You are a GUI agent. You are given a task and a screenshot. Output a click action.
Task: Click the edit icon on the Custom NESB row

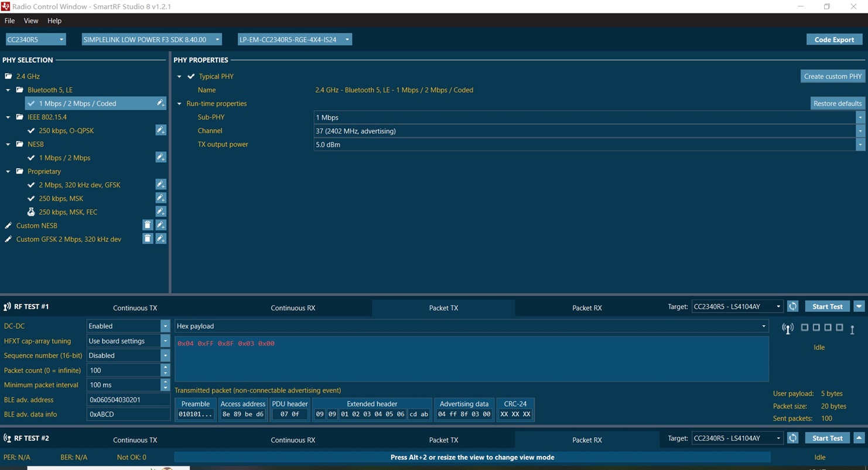(x=160, y=225)
